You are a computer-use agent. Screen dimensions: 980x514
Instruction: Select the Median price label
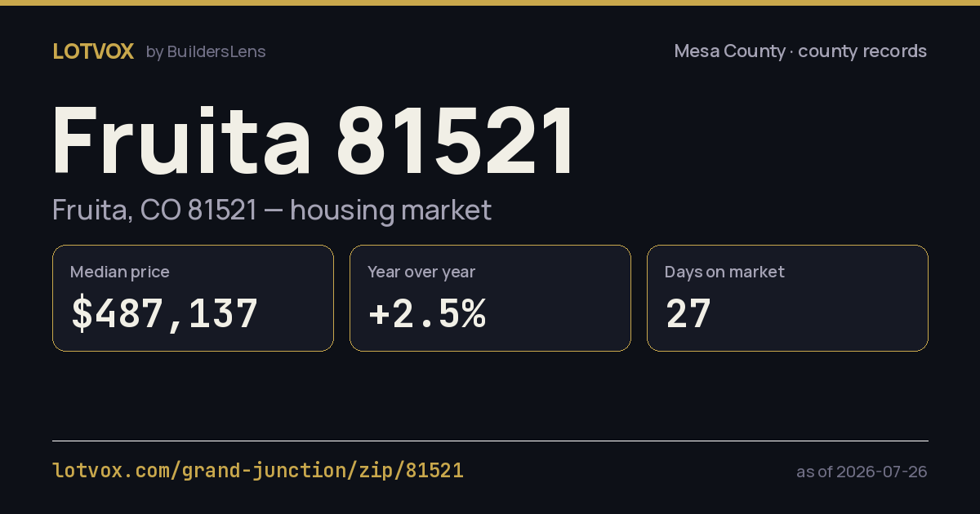[x=120, y=272]
